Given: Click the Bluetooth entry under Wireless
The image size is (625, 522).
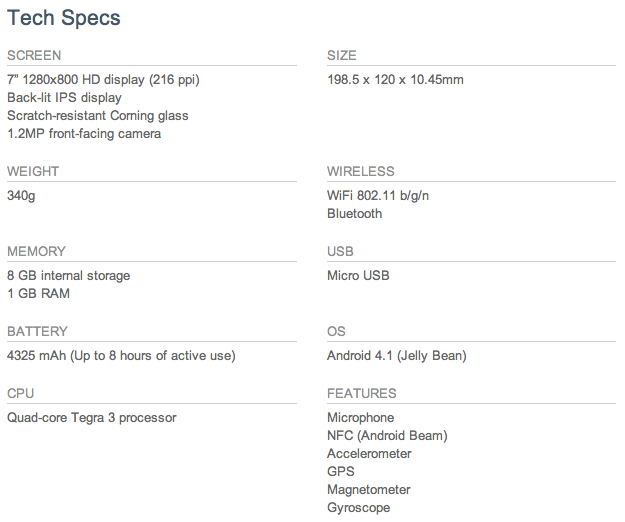Looking at the screenshot, I should (x=355, y=214).
